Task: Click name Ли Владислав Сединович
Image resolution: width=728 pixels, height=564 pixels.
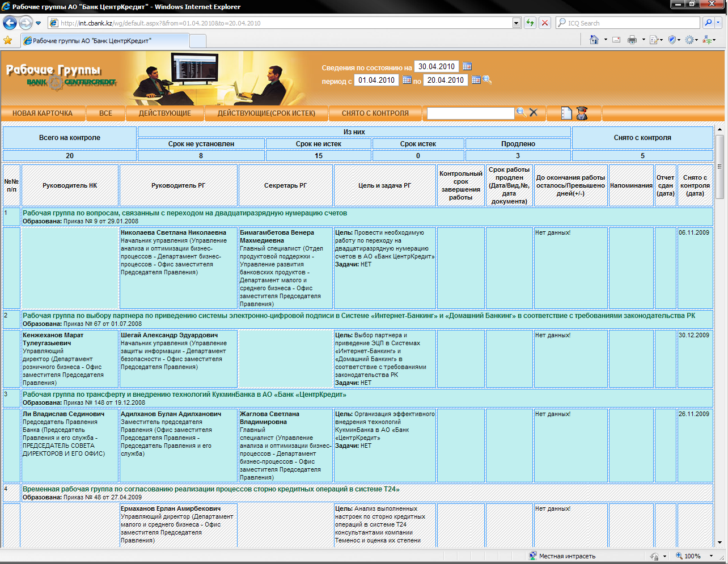Action: coord(64,414)
